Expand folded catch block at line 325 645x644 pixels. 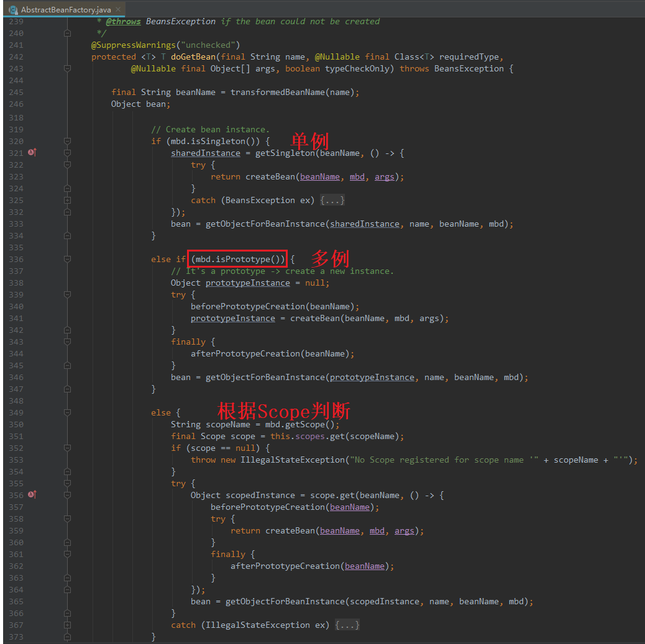tap(68, 200)
